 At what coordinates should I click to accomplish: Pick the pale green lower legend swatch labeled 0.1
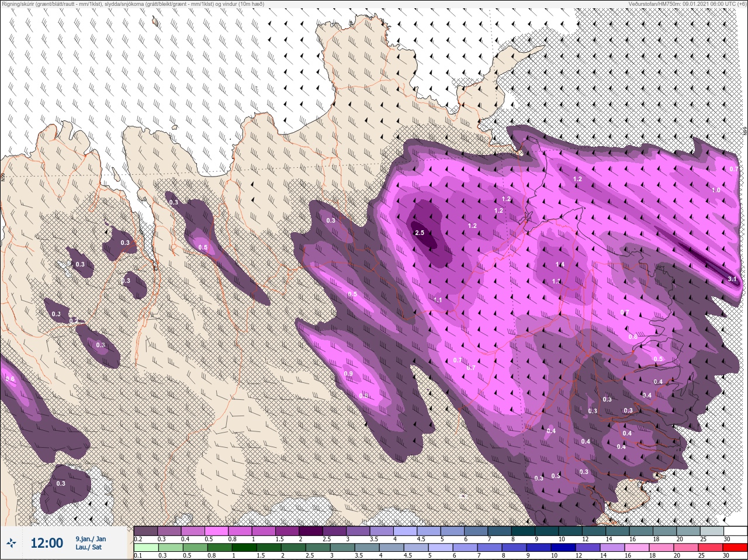coord(146,548)
